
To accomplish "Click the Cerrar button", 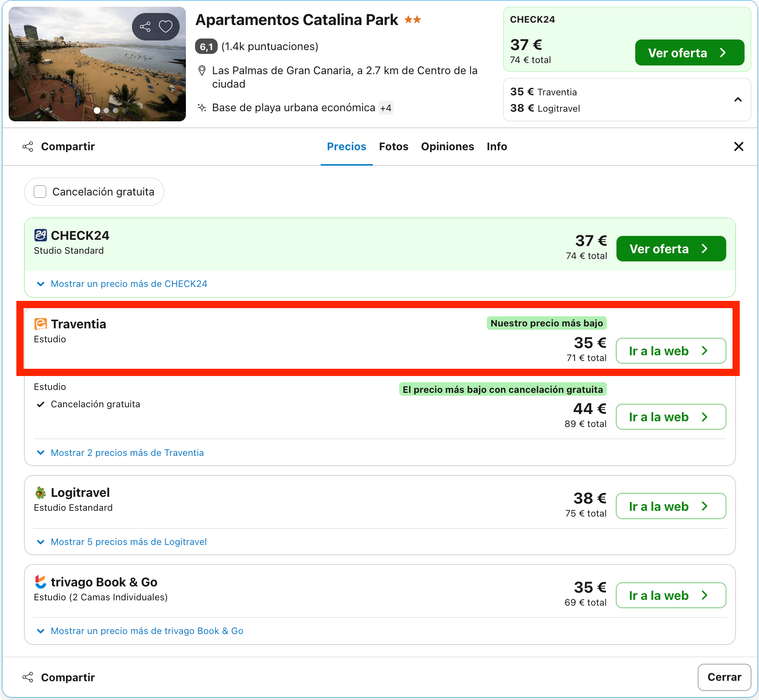I will coord(724,677).
